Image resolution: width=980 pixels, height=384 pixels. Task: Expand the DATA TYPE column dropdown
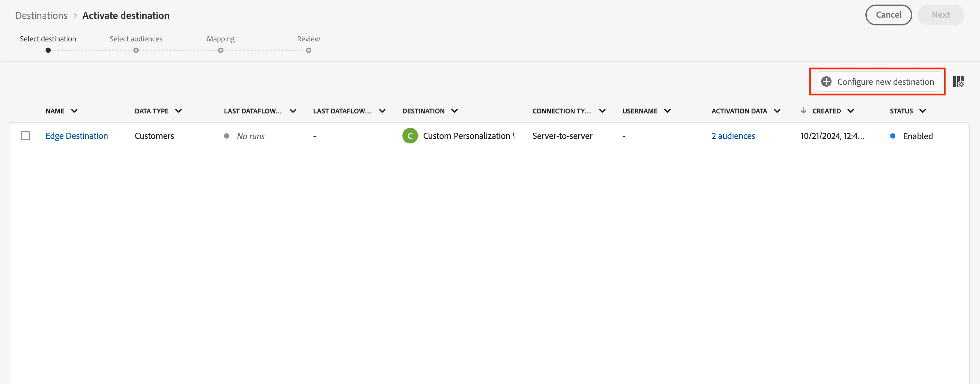click(178, 111)
